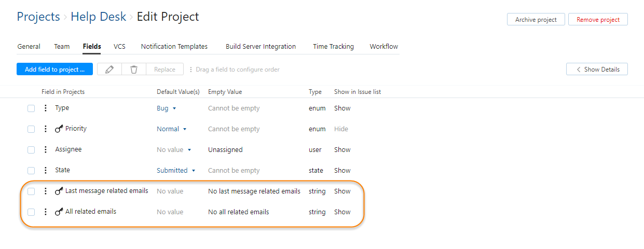
Task: Click the trash delete field icon
Action: coord(134,70)
